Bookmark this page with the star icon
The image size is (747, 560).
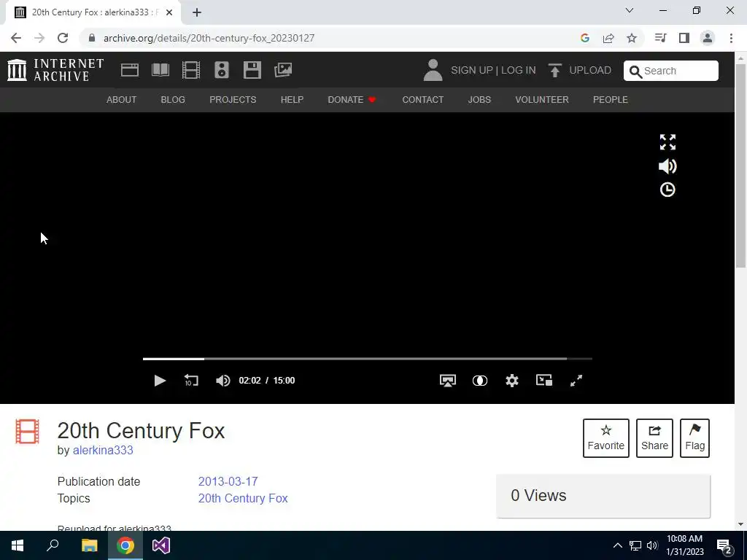pos(632,38)
